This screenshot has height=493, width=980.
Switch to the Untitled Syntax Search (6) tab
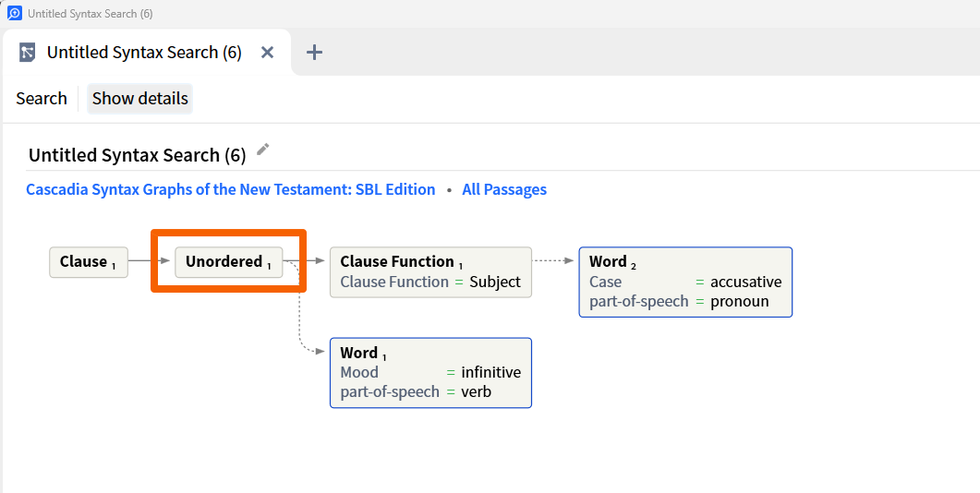(x=144, y=53)
